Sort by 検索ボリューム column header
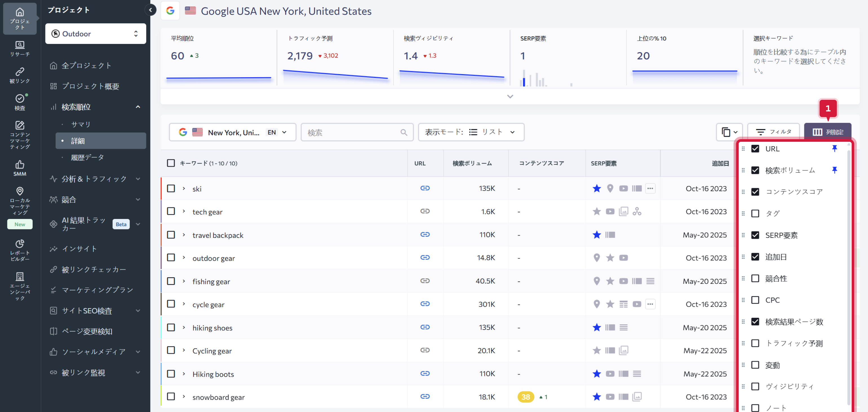The width and height of the screenshot is (868, 412). [x=472, y=163]
